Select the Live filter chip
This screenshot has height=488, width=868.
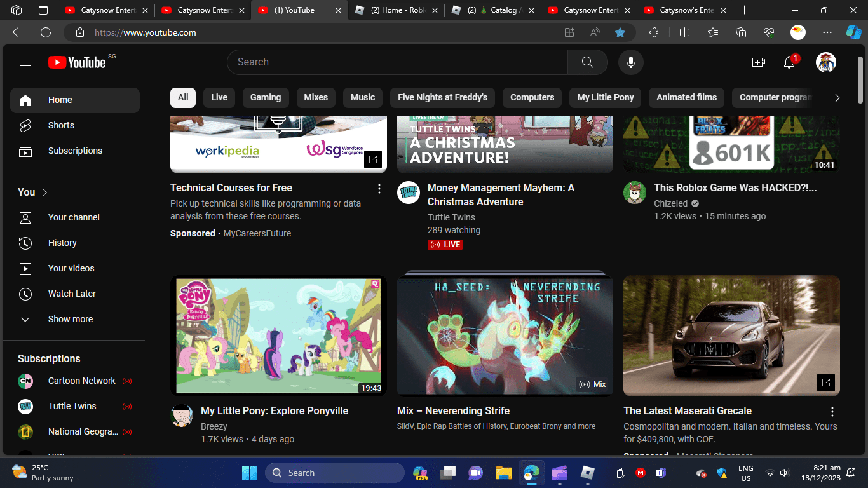click(x=219, y=97)
